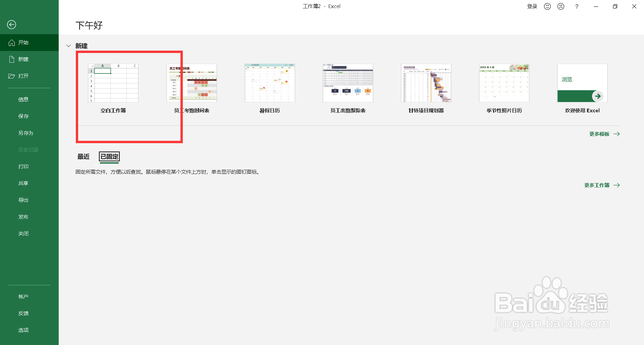The height and width of the screenshot is (345, 644).
Task: Switch to the 已固定 tab
Action: coord(109,157)
